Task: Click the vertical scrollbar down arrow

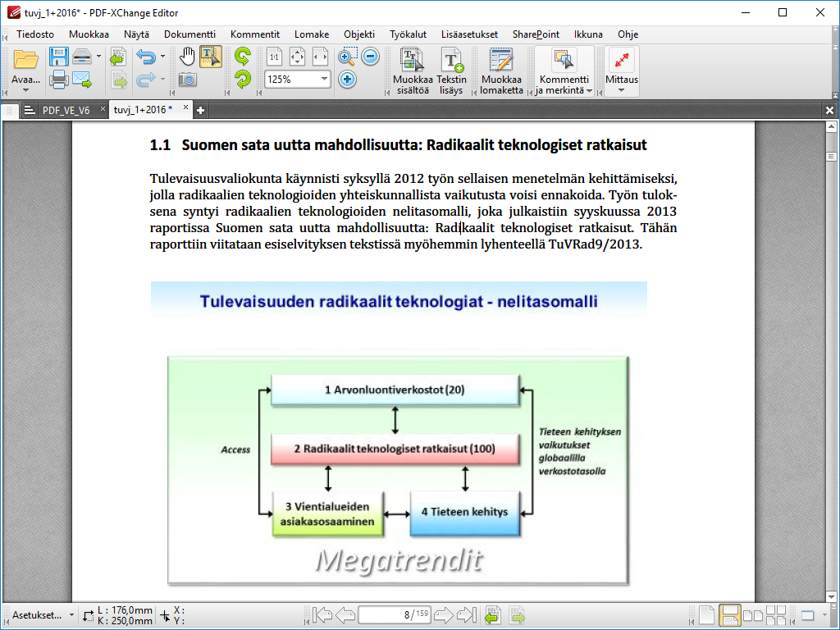Action: 831,596
